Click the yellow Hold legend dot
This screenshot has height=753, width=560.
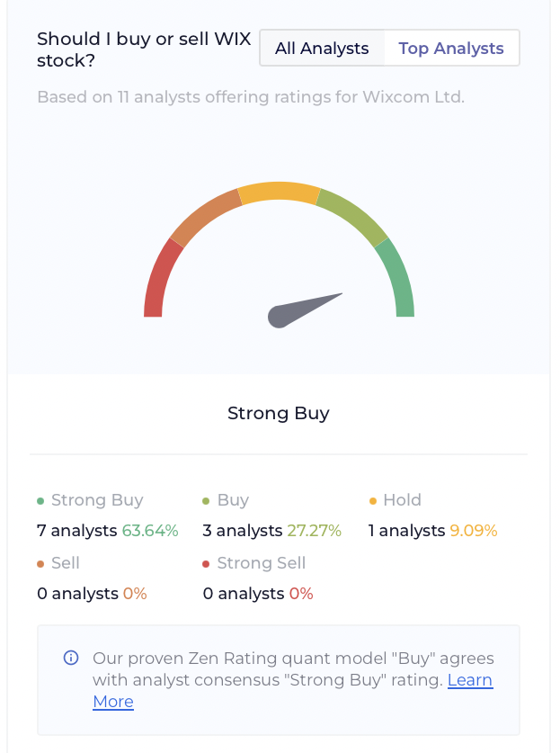372,501
